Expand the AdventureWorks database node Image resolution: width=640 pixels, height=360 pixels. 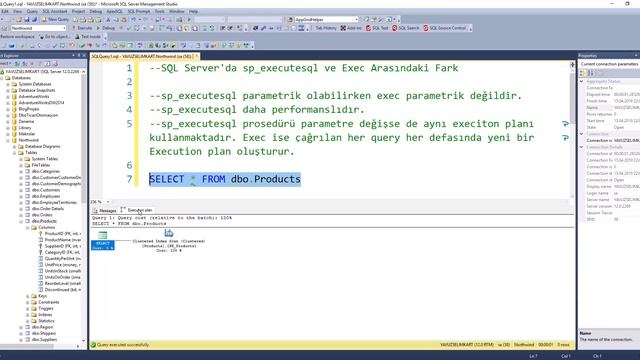coord(8,97)
